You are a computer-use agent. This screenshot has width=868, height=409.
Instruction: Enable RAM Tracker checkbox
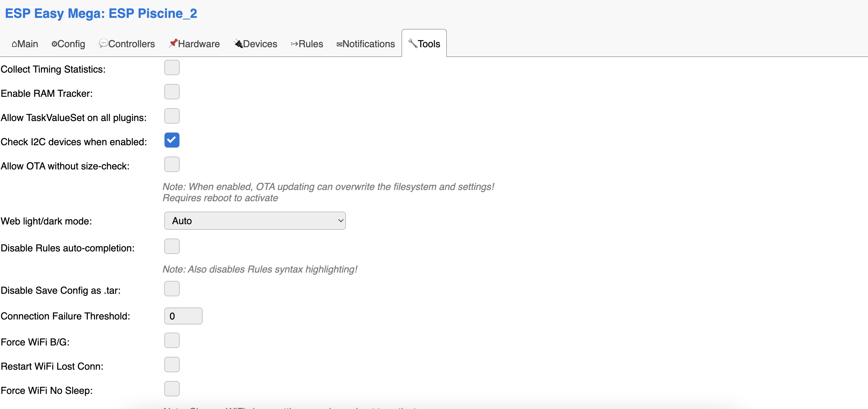tap(172, 92)
